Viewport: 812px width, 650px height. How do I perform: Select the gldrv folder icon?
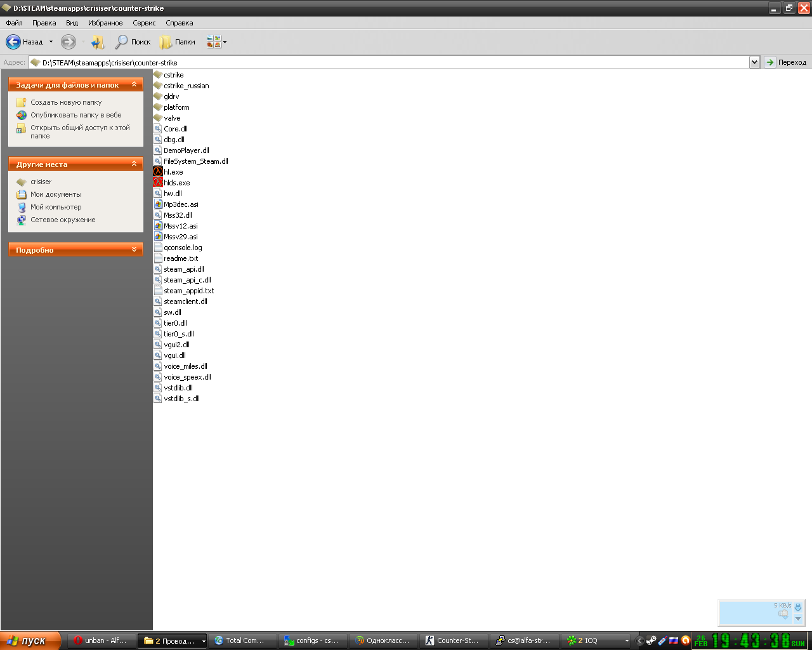coord(158,96)
